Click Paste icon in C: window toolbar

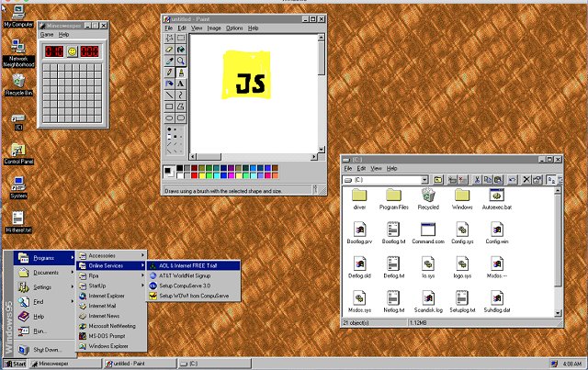pos(498,180)
